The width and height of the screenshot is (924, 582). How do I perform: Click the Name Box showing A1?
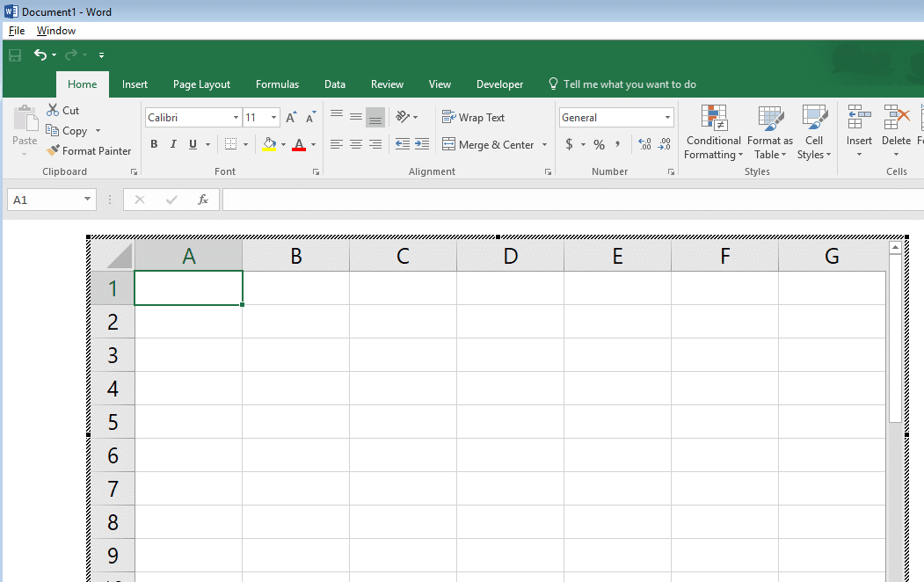[51, 200]
